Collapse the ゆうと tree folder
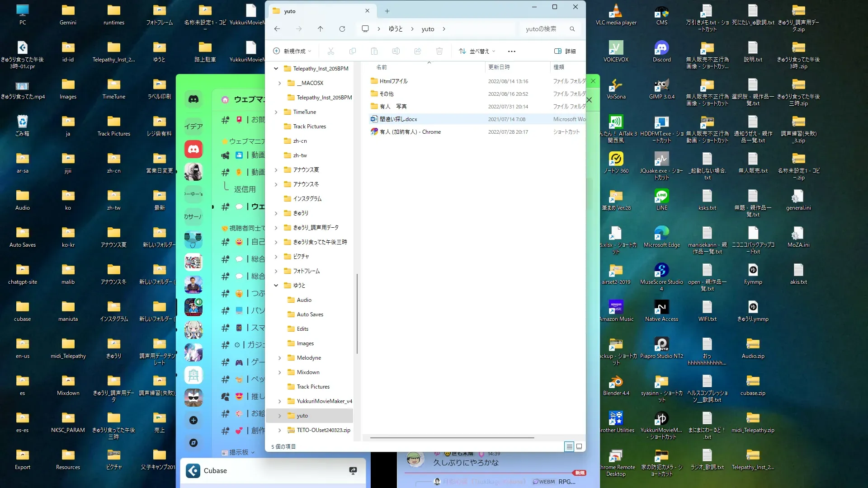868x488 pixels. point(276,286)
